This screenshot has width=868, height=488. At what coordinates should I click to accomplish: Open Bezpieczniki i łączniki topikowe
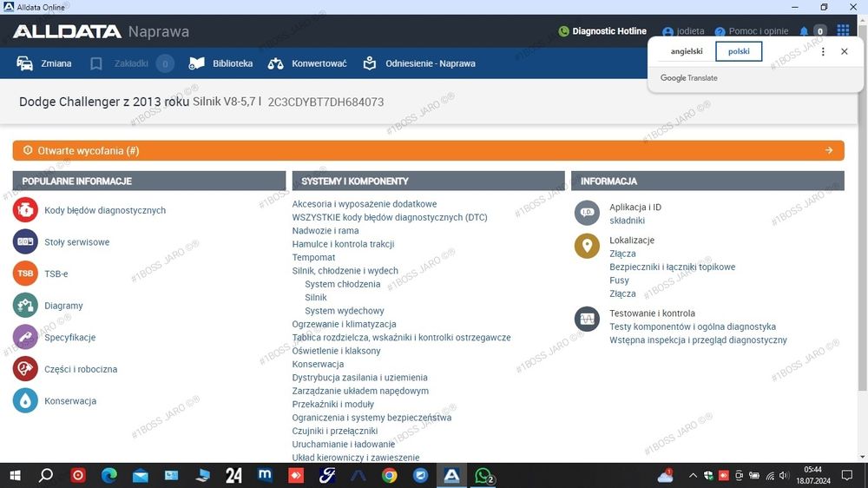pos(673,267)
